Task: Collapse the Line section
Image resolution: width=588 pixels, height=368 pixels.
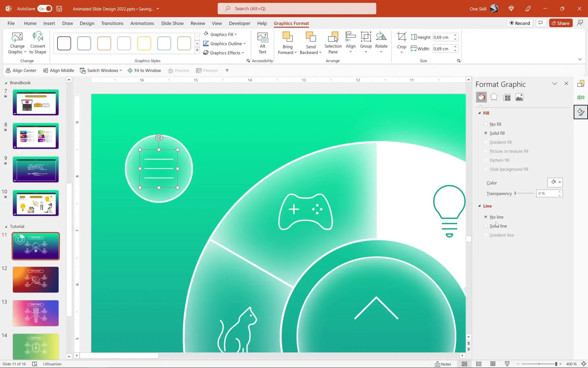Action: (x=479, y=206)
